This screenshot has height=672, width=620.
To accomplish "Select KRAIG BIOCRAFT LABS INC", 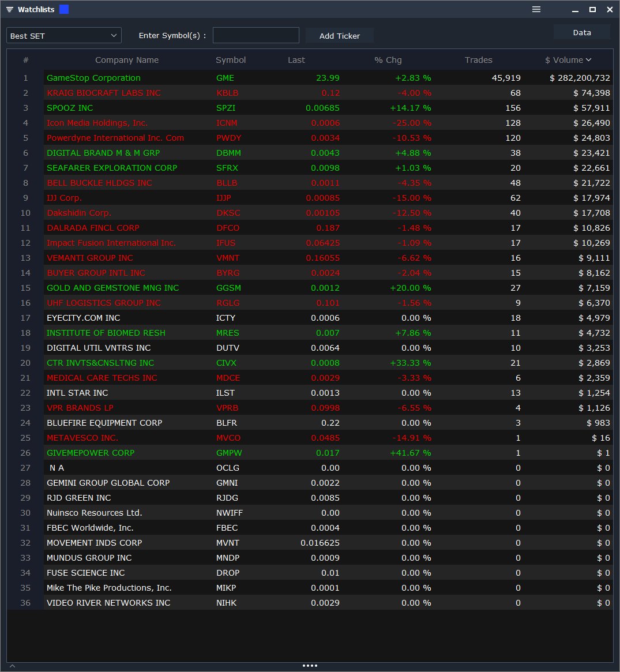I will 104,93.
